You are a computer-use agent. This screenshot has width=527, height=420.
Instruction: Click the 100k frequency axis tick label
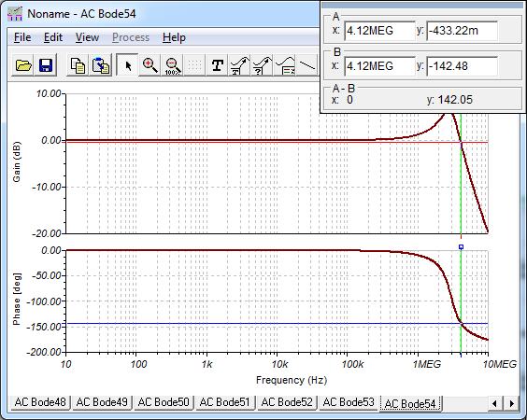click(352, 364)
